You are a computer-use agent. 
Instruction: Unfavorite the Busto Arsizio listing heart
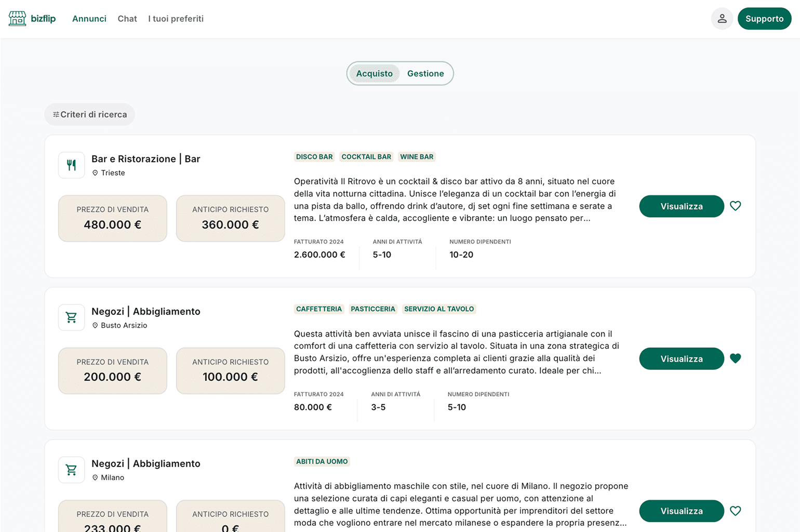tap(735, 358)
